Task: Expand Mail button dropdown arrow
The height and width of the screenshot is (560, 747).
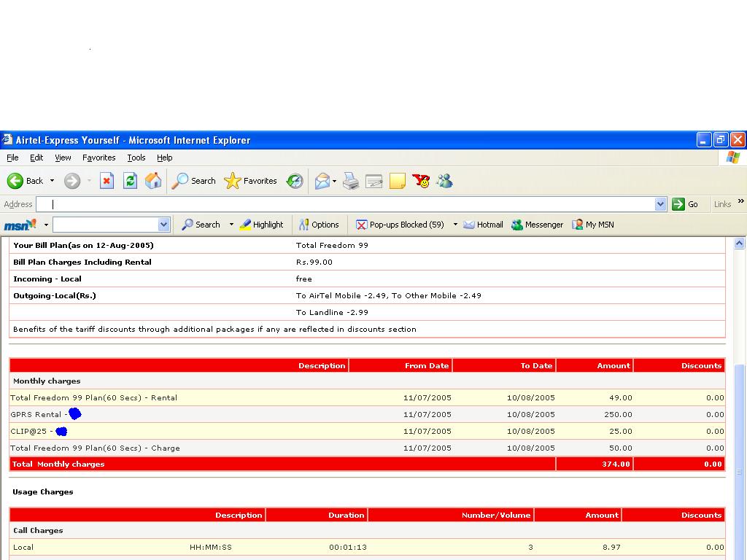Action: point(334,181)
